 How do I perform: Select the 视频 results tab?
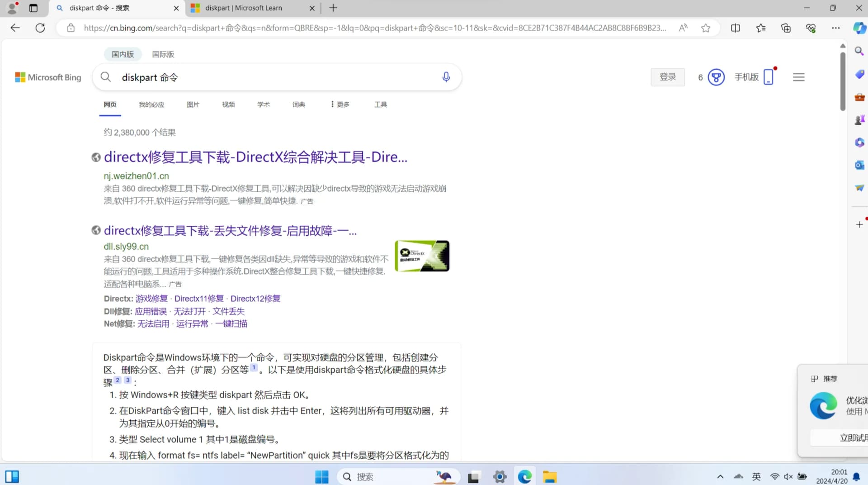point(228,105)
